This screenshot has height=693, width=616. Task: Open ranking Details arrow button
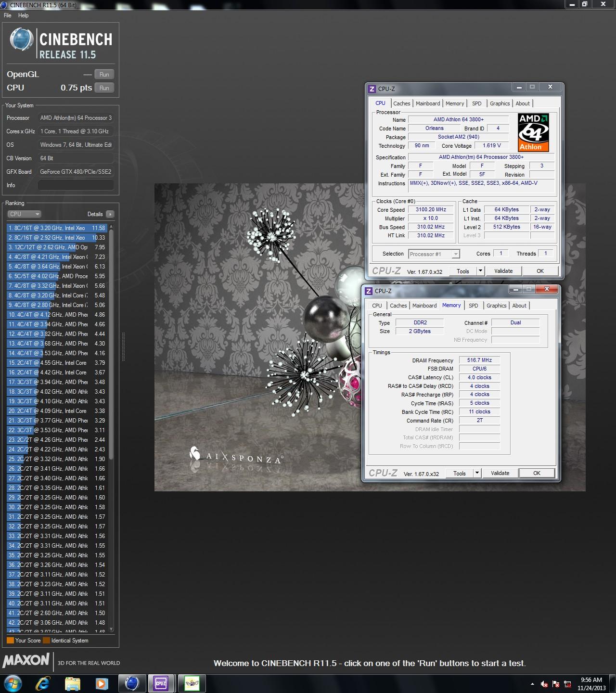pyautogui.click(x=110, y=214)
